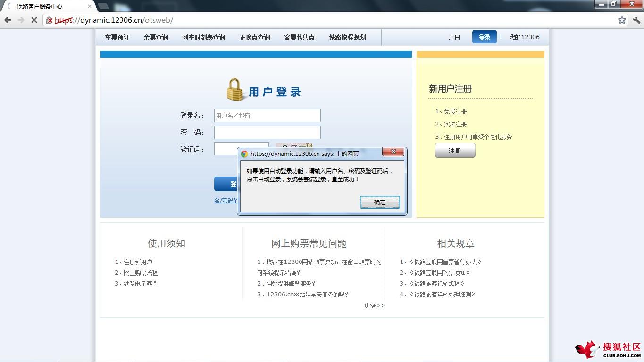Click the Chrome icon in alert title
Screen dimensions: 644x362
point(244,154)
